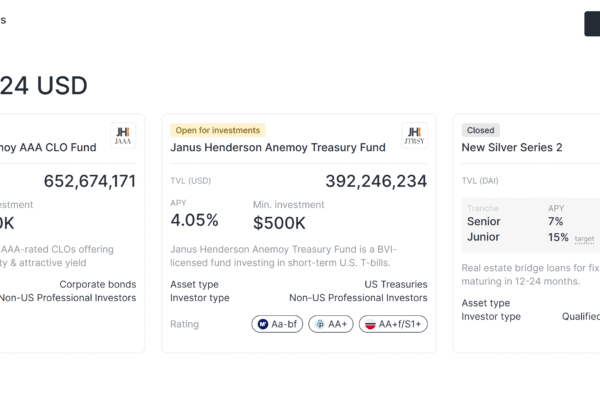Click the 'target' label beside 15% APY

click(584, 239)
